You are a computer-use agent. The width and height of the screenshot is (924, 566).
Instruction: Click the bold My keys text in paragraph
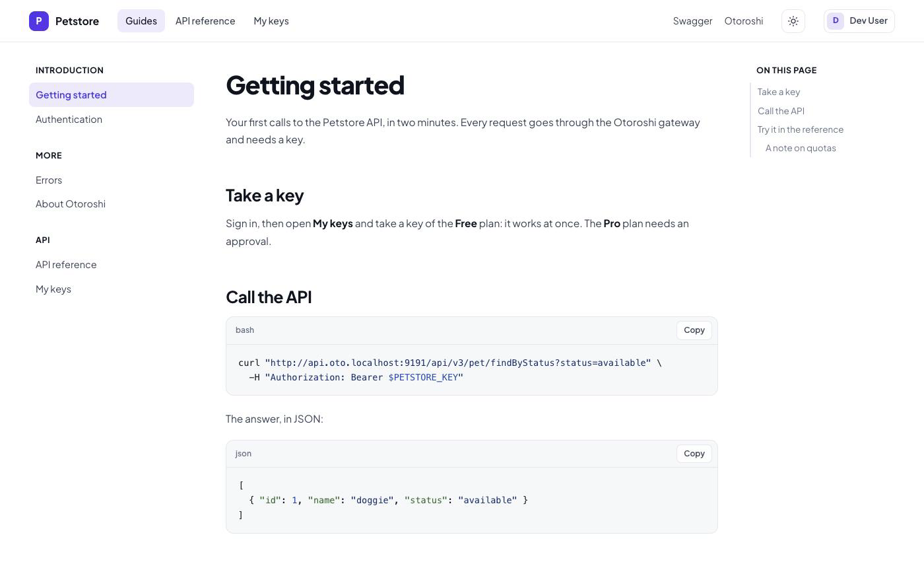tap(333, 223)
